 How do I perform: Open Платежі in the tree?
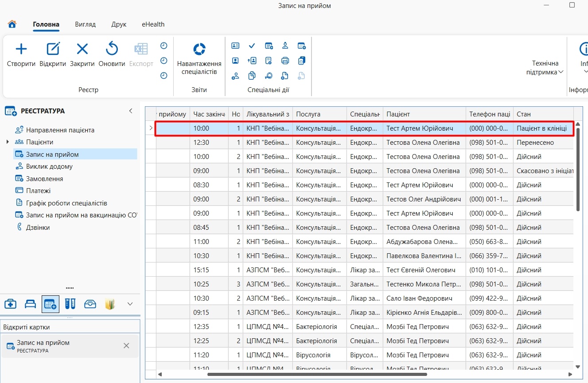(38, 191)
